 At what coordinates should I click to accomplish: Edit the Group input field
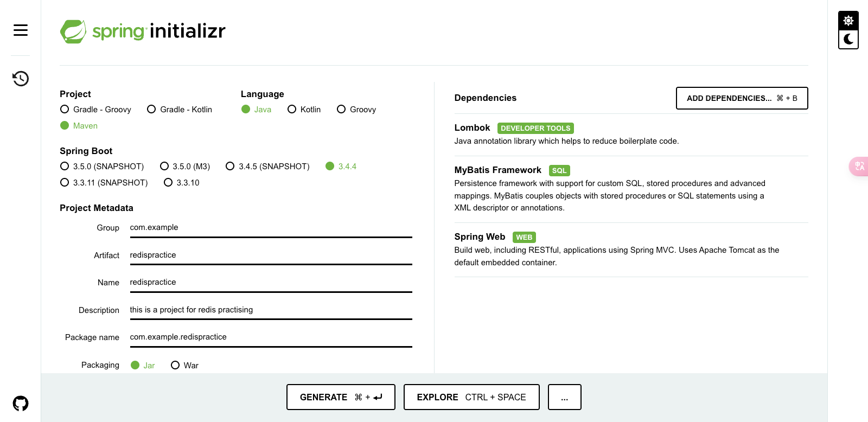pyautogui.click(x=271, y=228)
